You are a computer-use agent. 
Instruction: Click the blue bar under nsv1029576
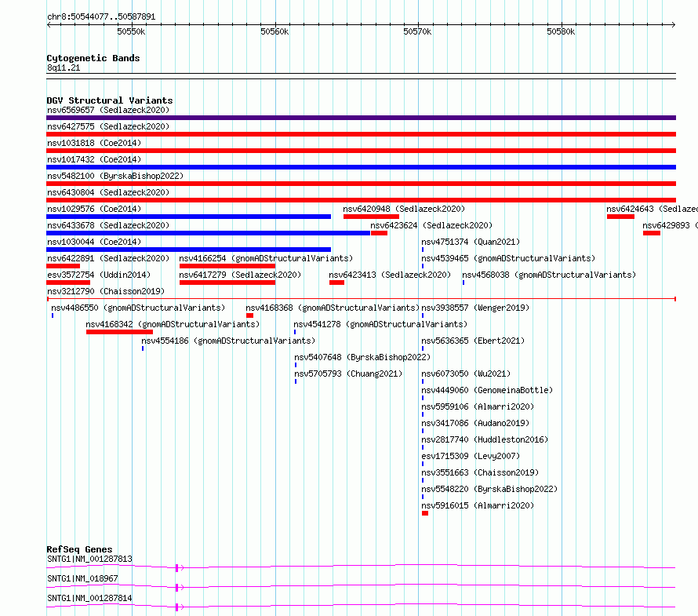pos(189,217)
